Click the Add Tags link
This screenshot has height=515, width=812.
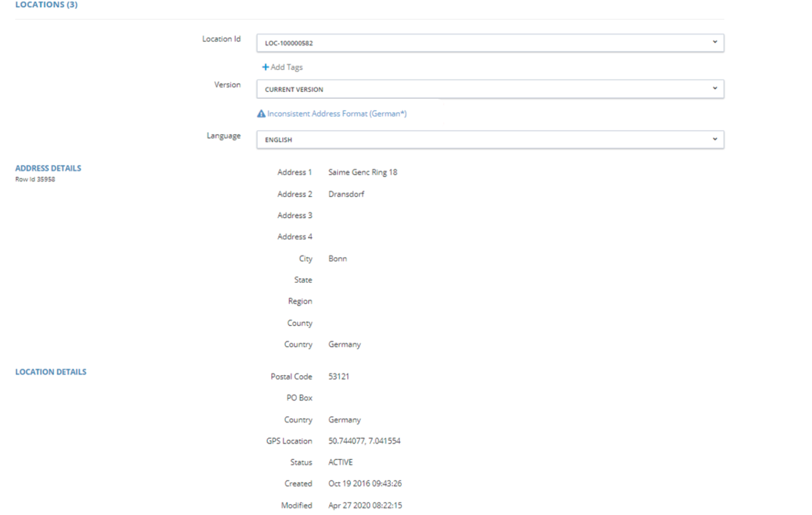tap(286, 67)
